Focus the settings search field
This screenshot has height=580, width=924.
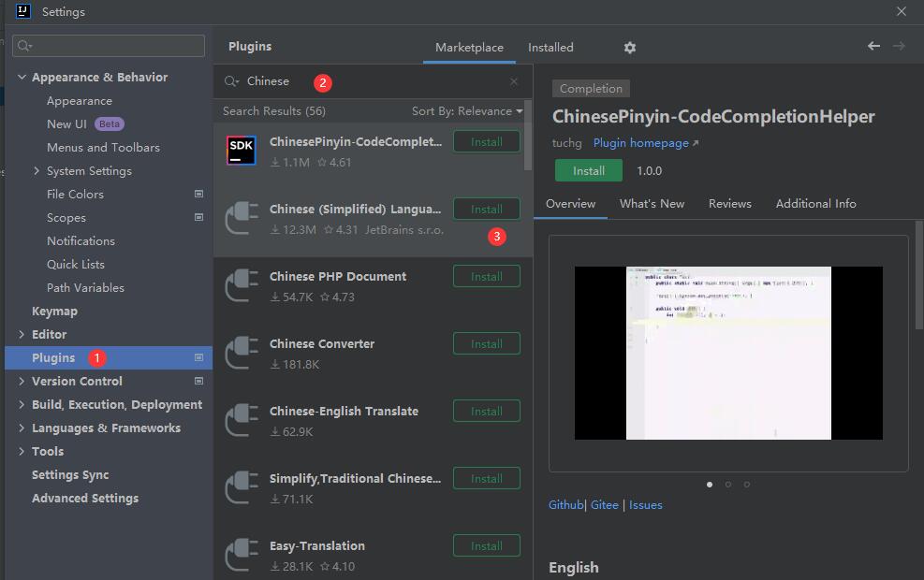pyautogui.click(x=109, y=45)
